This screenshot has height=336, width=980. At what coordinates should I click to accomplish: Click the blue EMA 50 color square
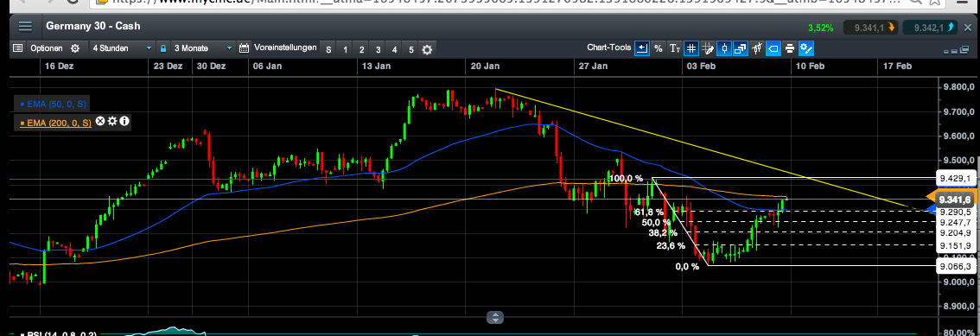[x=22, y=105]
